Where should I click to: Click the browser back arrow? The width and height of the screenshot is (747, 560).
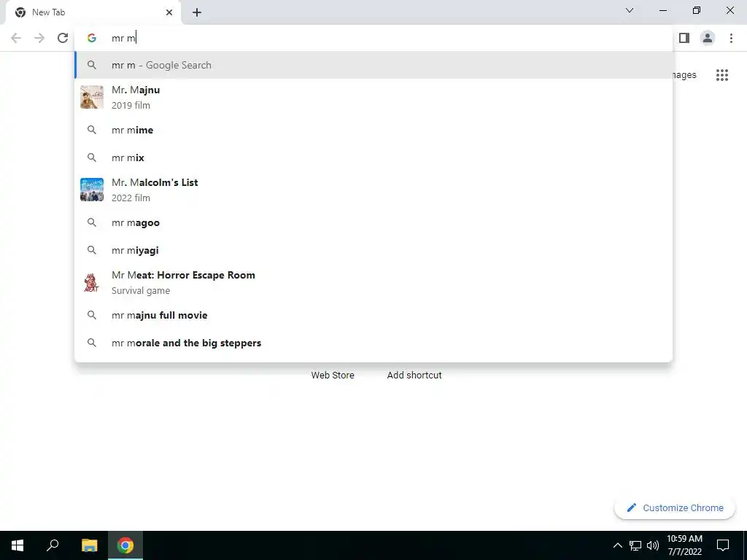coord(16,38)
